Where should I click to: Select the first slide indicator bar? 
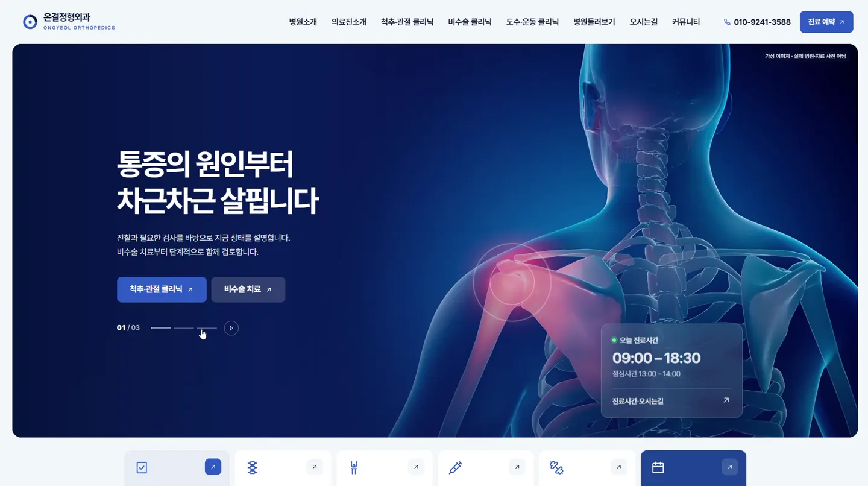[160, 327]
